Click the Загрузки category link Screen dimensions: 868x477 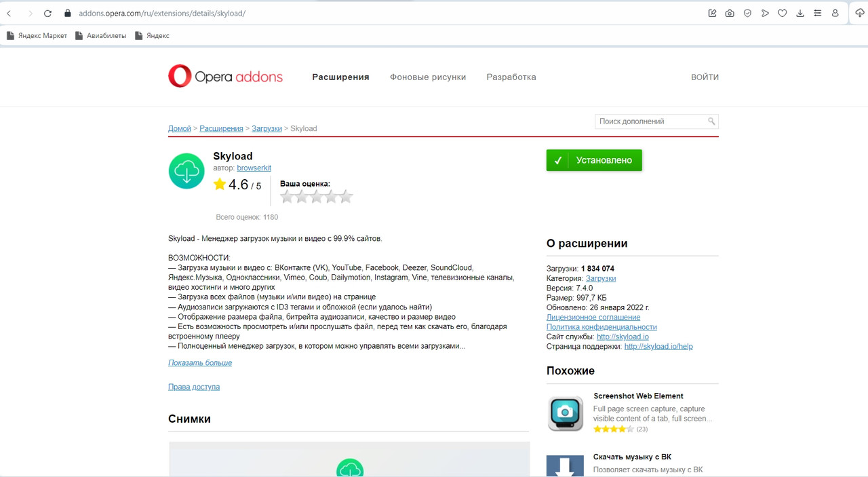[601, 278]
